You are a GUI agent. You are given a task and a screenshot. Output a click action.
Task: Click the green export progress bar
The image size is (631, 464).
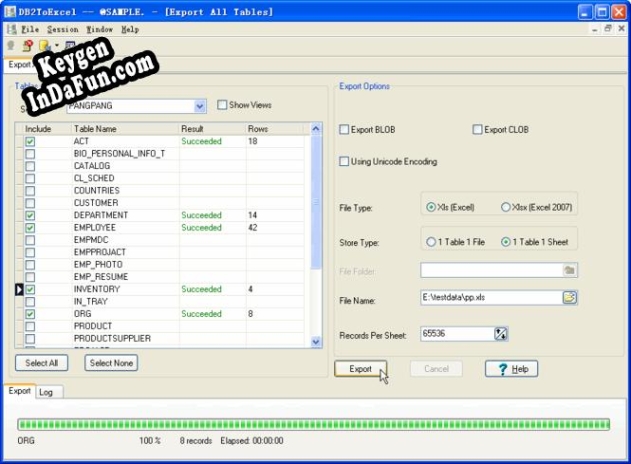(x=313, y=425)
